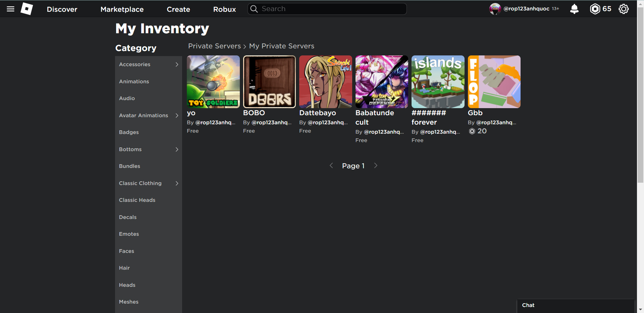Open the 'BOBO' private server title
Viewport: 644px width, 313px height.
[x=254, y=113]
